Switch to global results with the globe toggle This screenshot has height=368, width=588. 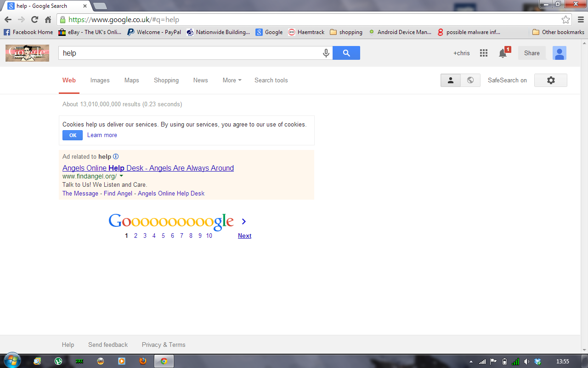tap(470, 80)
